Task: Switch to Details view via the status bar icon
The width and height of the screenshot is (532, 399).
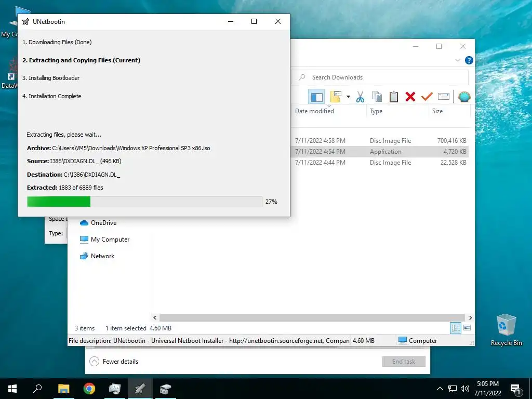Action: pos(456,328)
